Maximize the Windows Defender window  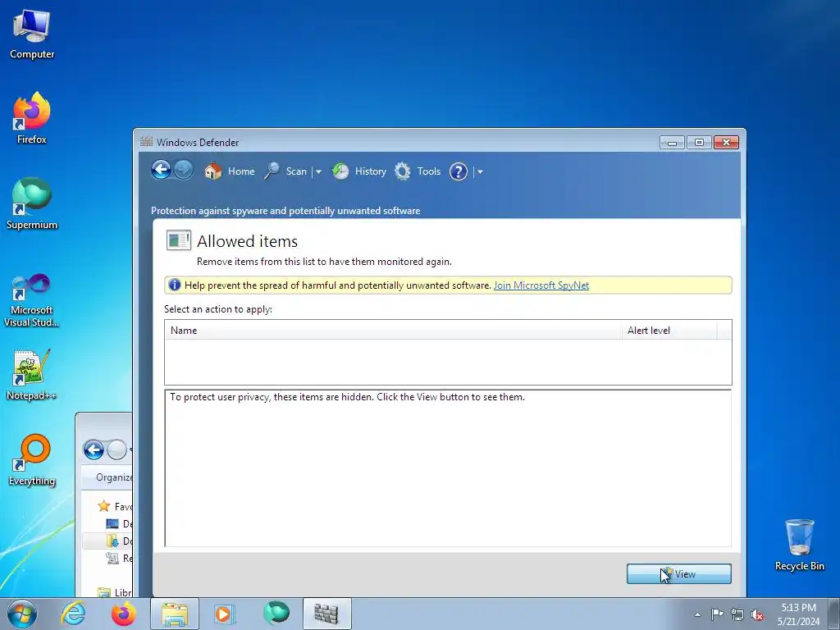[699, 143]
